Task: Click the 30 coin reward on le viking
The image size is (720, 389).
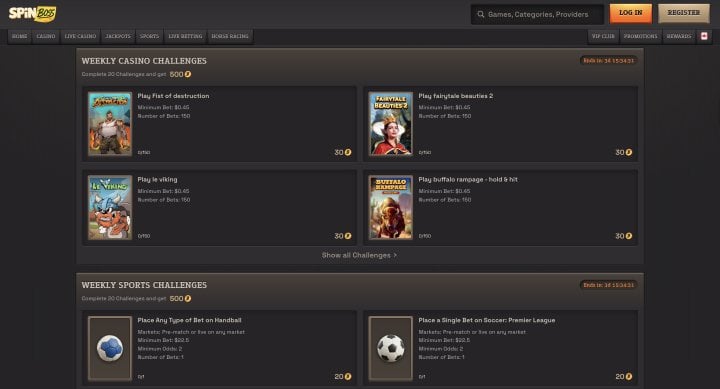Action: pyautogui.click(x=343, y=236)
